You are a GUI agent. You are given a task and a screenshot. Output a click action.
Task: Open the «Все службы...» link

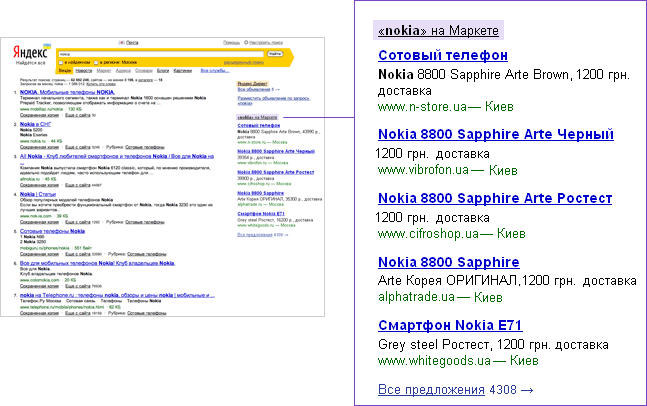point(215,71)
